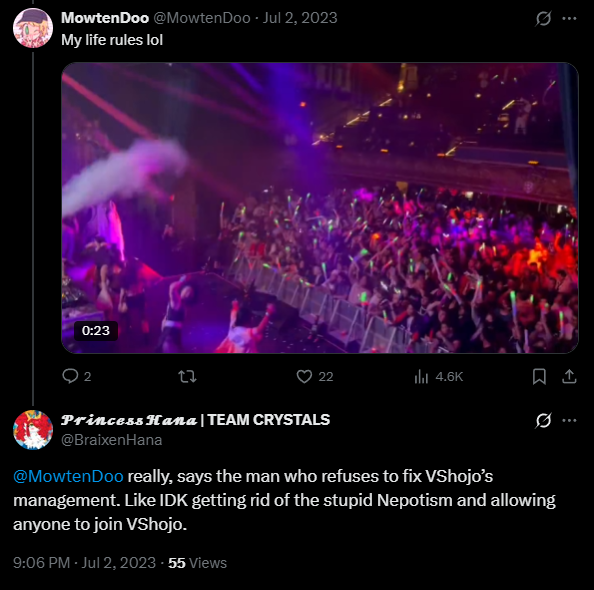Open reply on MowtenDoo's tweet
This screenshot has width=594, height=590.
[77, 376]
